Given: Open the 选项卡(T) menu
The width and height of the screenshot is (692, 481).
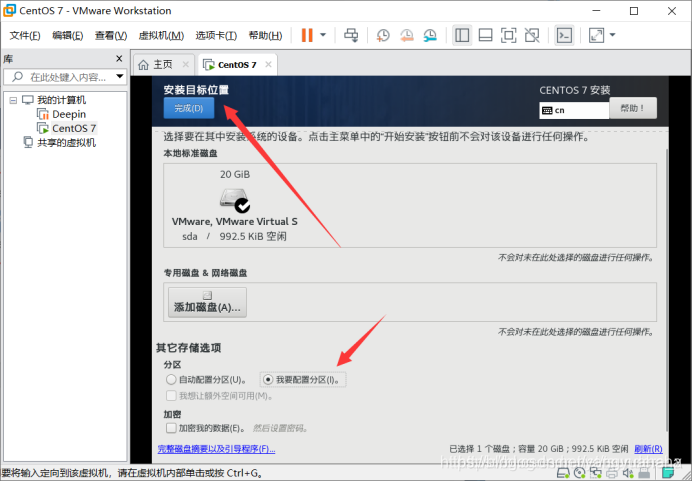Looking at the screenshot, I should (216, 35).
